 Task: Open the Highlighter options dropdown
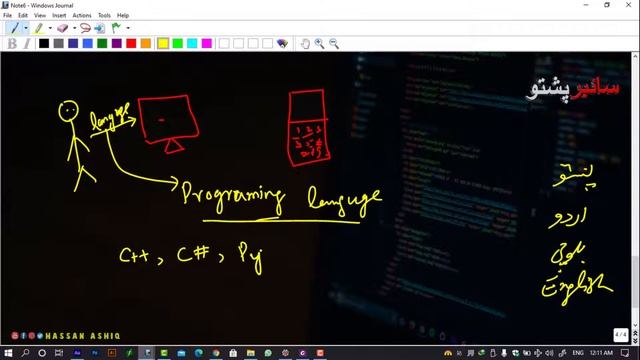(50, 28)
